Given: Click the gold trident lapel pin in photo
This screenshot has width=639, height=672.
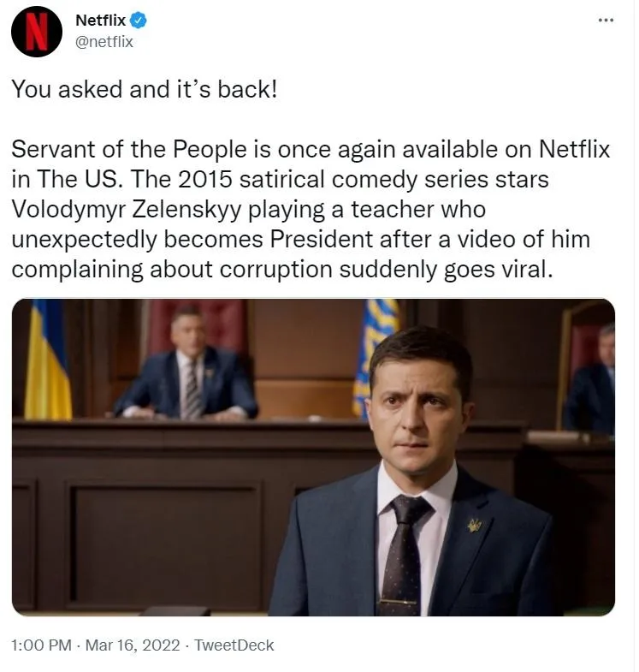Looking at the screenshot, I should click(x=473, y=525).
